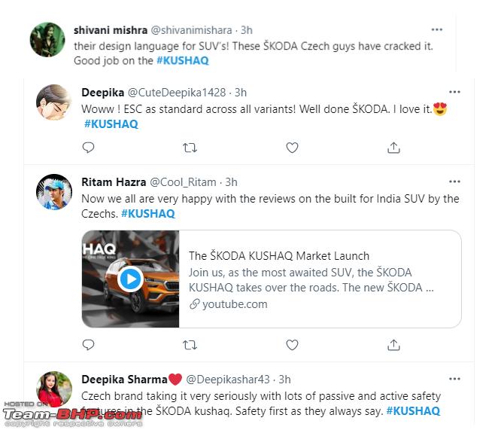Reply to Deepika's ESC standard tweet
Viewport: 504px width, 430px height.
point(88,148)
